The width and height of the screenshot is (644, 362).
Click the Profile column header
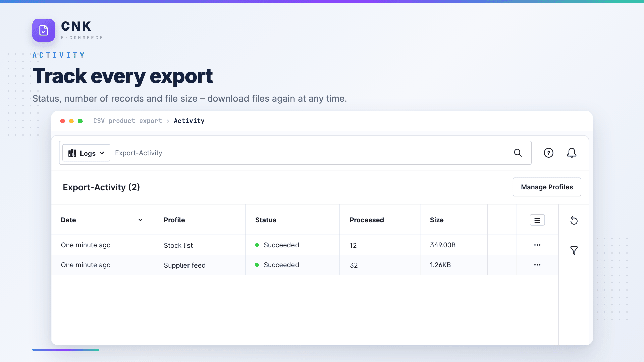point(174,220)
